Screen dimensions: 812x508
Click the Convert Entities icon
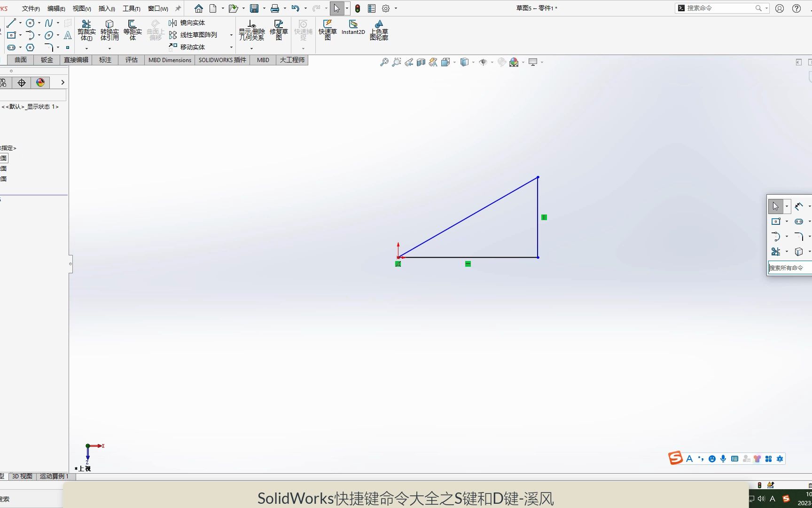[109, 29]
